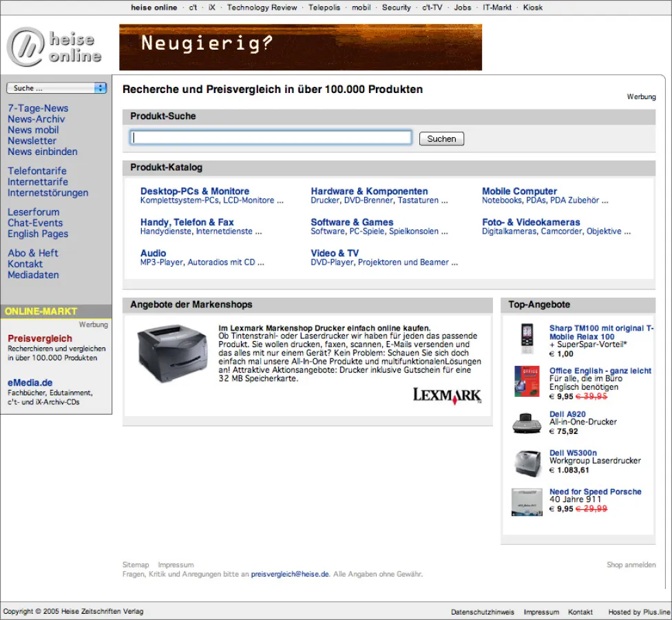This screenshot has width=672, height=620.
Task: Open Dell A920 offer link
Action: (x=567, y=414)
